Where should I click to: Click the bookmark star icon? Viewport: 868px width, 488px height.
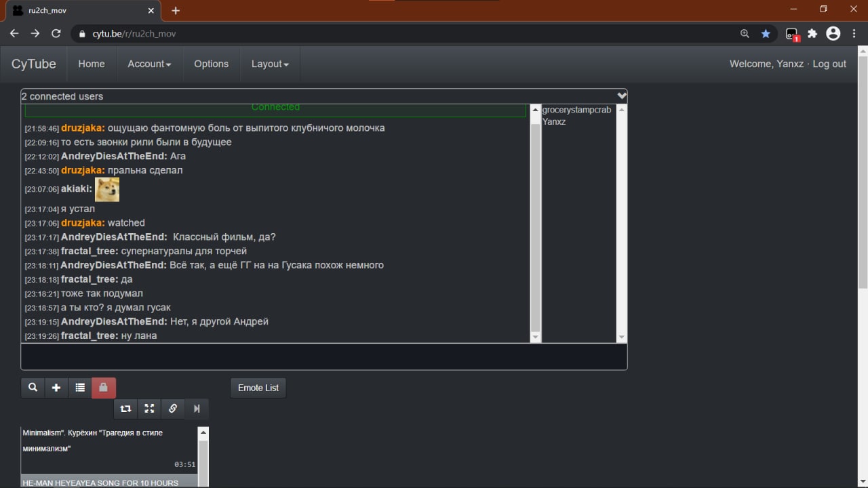766,33
